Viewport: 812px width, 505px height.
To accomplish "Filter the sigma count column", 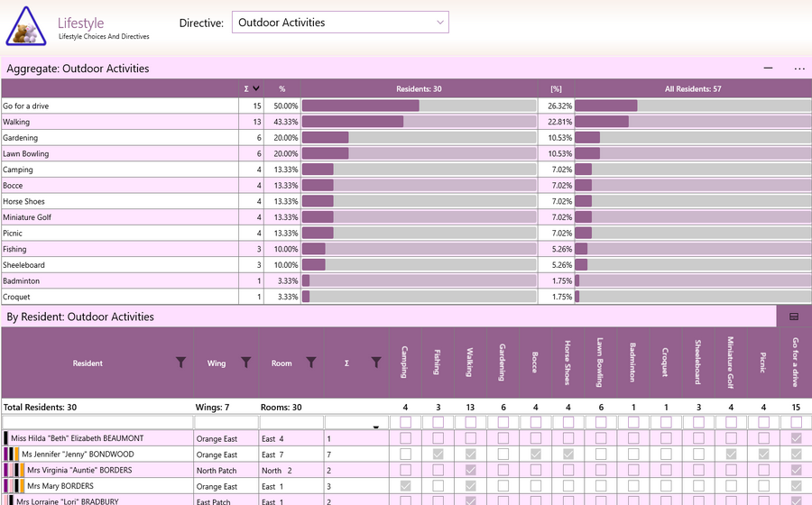I will [376, 363].
